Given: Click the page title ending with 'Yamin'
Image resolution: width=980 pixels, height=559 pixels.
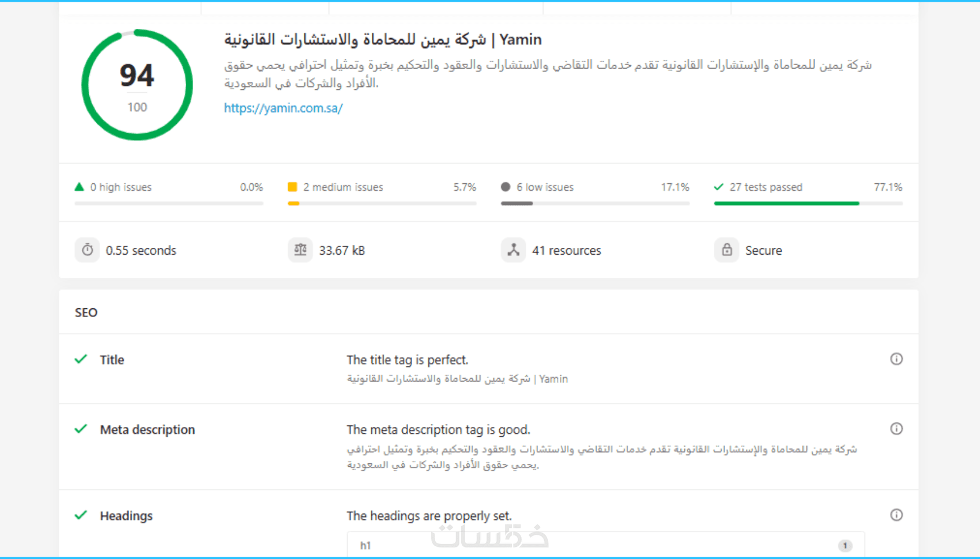Looking at the screenshot, I should [383, 40].
